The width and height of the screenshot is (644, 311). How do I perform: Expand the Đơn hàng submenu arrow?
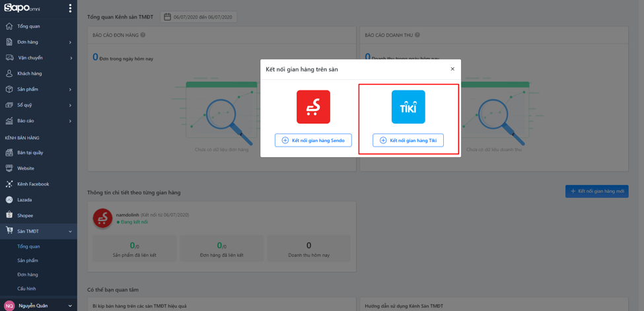pyautogui.click(x=70, y=42)
